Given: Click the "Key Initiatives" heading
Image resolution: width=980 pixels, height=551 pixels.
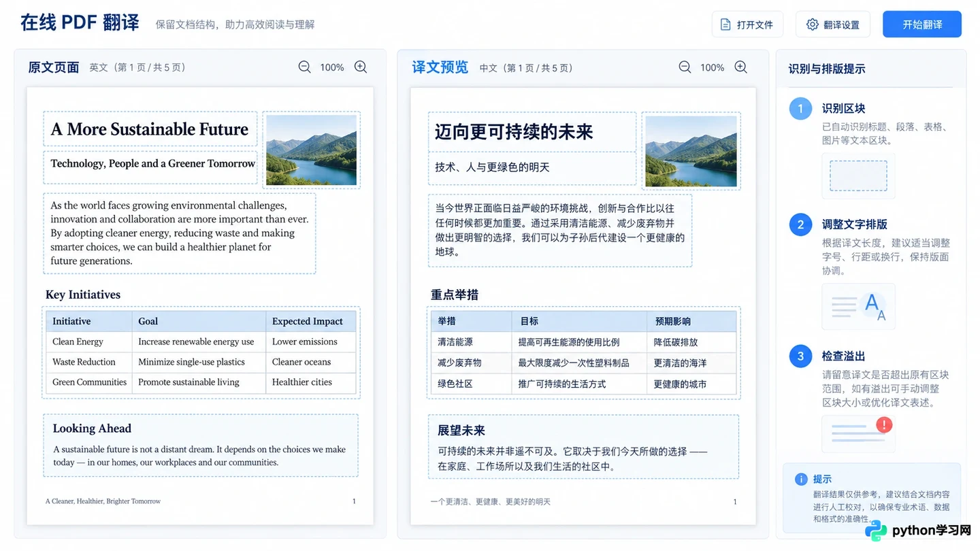Looking at the screenshot, I should (x=83, y=295).
